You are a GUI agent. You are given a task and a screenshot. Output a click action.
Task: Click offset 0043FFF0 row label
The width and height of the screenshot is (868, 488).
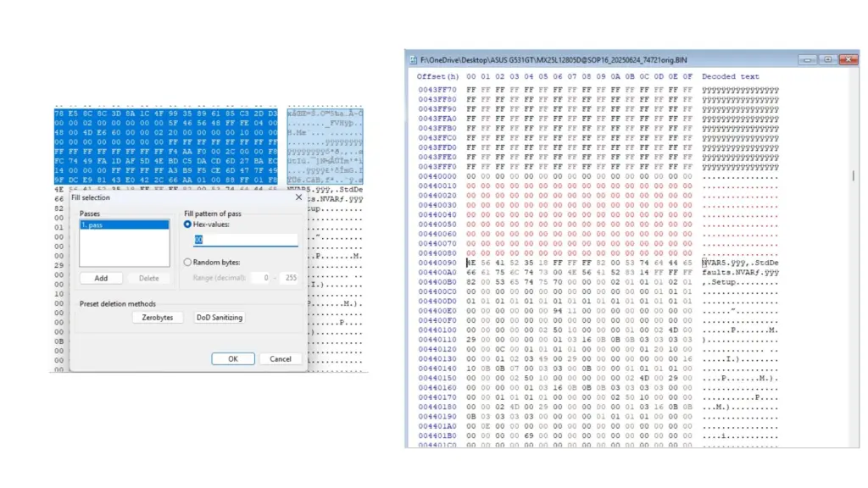(x=437, y=167)
